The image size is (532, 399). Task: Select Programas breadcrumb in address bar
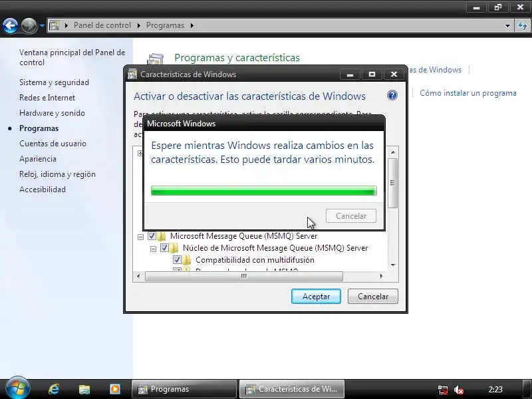[165, 25]
